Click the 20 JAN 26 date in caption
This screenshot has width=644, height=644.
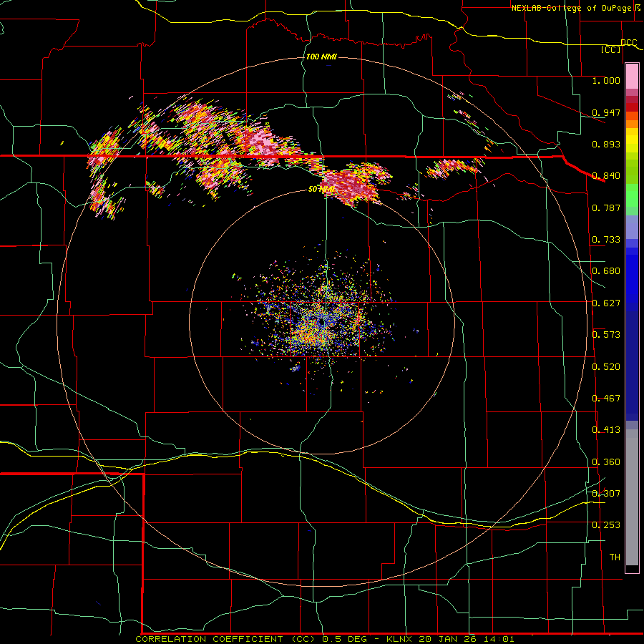[x=449, y=639]
